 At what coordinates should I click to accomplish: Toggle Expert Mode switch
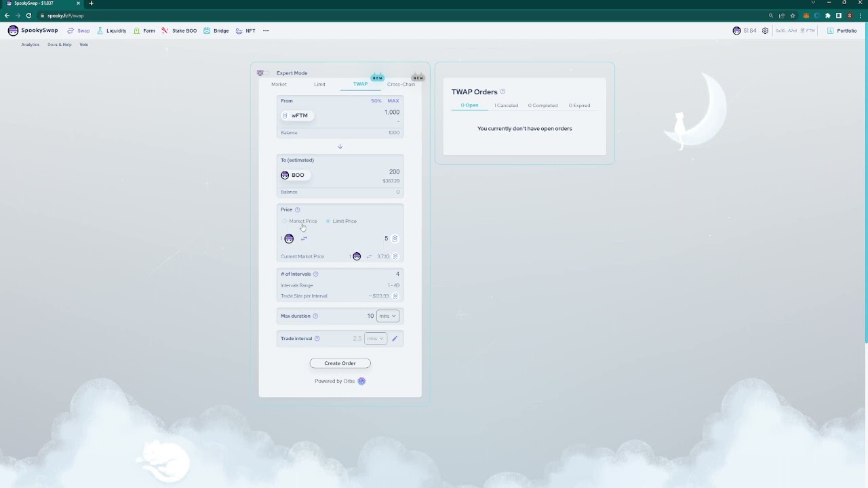tap(262, 73)
